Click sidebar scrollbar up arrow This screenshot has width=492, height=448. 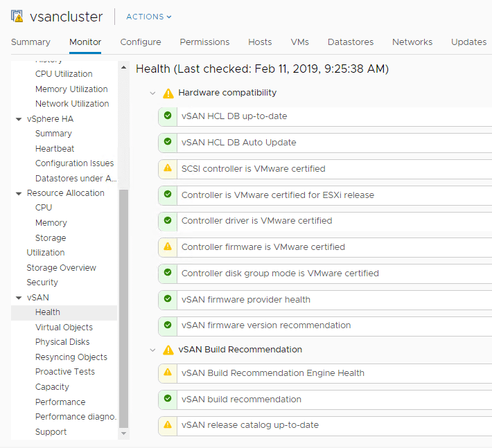click(x=123, y=67)
